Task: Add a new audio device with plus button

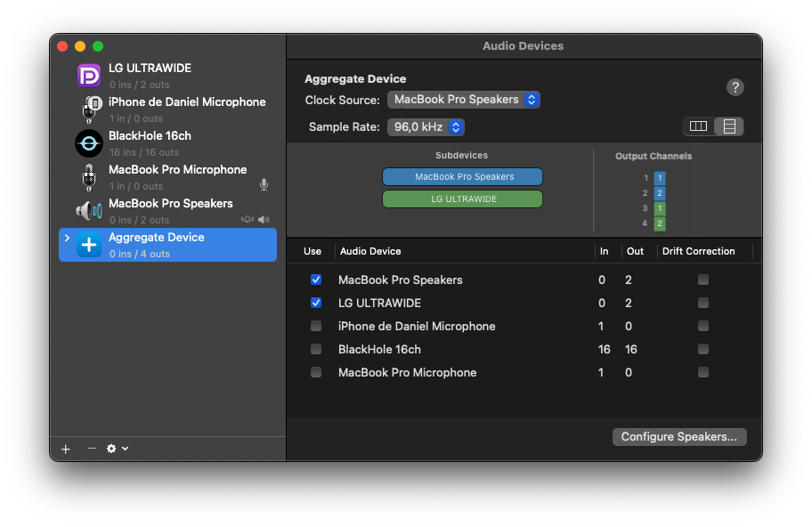Action: (x=66, y=449)
